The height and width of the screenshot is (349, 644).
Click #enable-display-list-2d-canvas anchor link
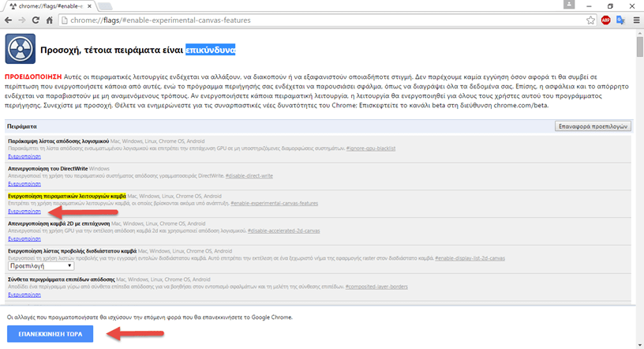point(470,258)
